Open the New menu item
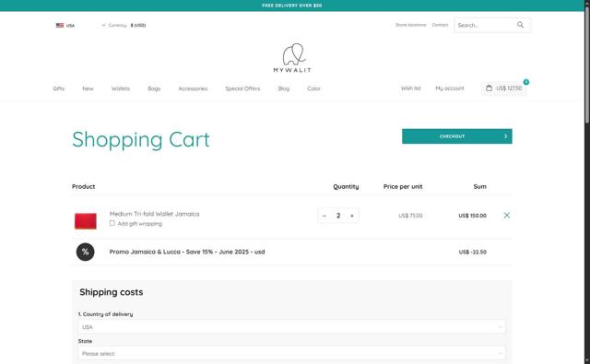 click(x=88, y=88)
